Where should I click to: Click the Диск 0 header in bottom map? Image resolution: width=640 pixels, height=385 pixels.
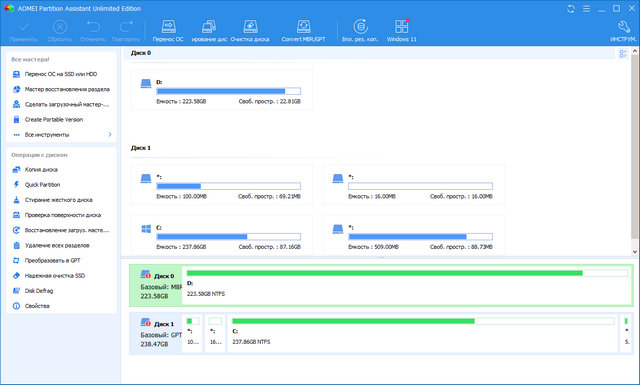[x=156, y=285]
